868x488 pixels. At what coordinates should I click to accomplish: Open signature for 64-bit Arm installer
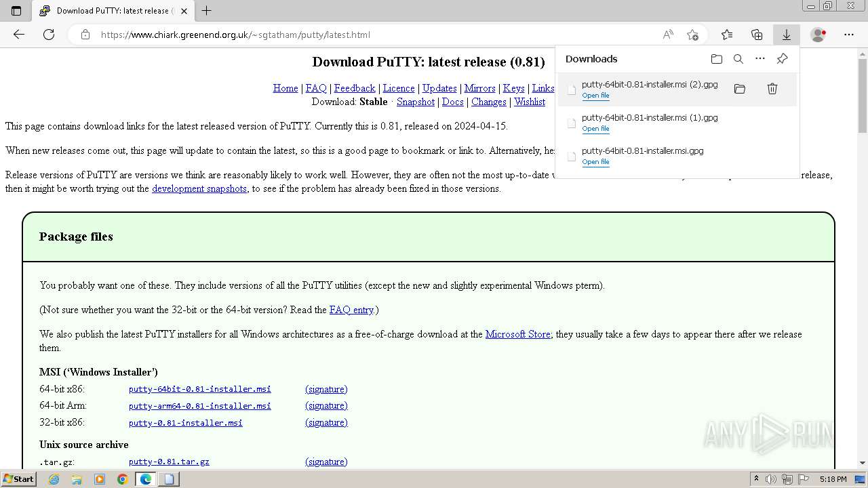coord(326,405)
